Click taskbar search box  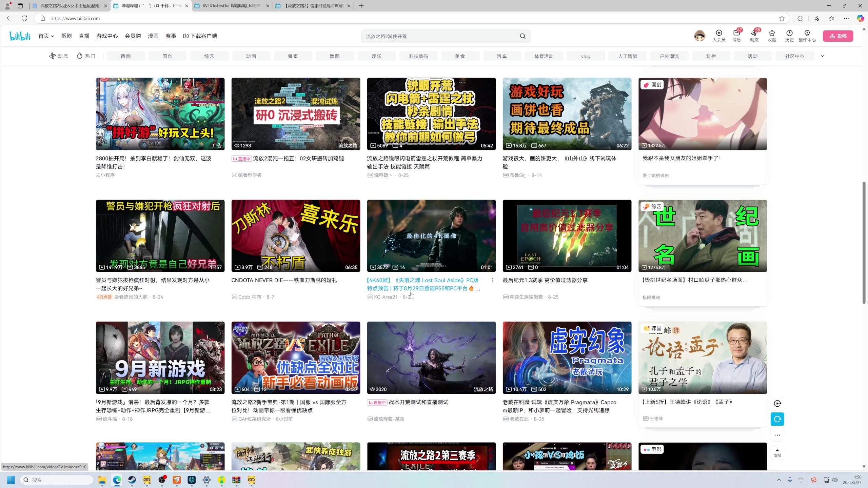pos(56,480)
